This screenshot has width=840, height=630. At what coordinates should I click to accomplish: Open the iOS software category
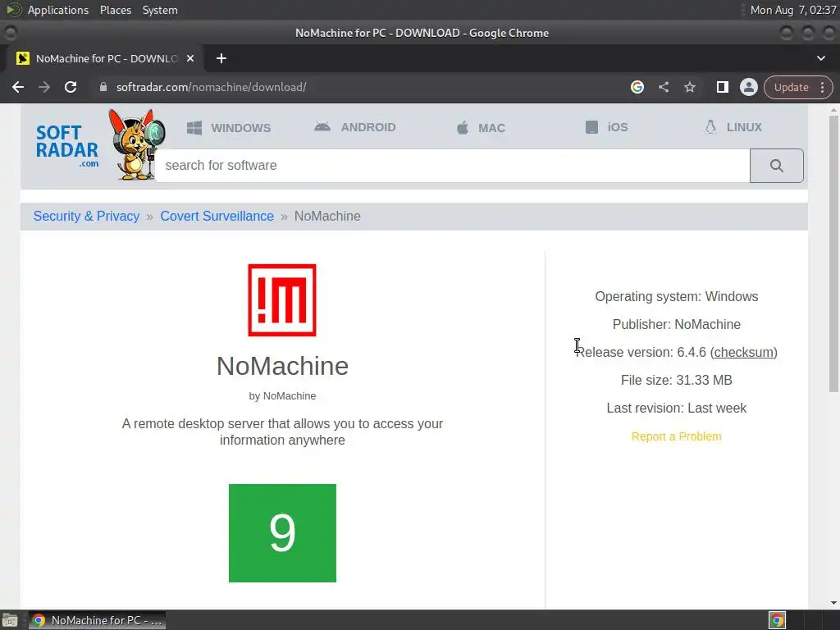(606, 127)
